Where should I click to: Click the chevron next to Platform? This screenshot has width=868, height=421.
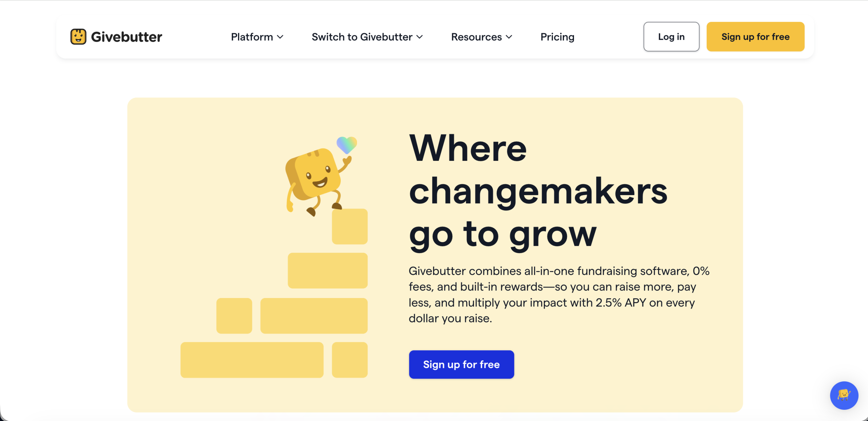280,37
